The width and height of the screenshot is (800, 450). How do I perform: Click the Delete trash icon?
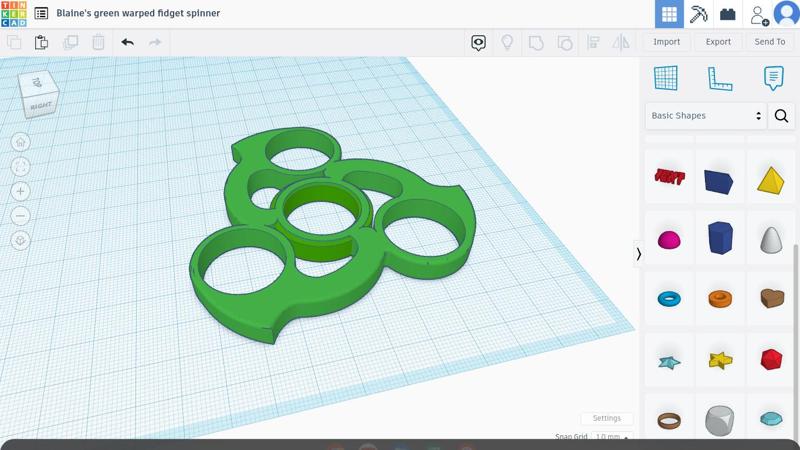(98, 42)
